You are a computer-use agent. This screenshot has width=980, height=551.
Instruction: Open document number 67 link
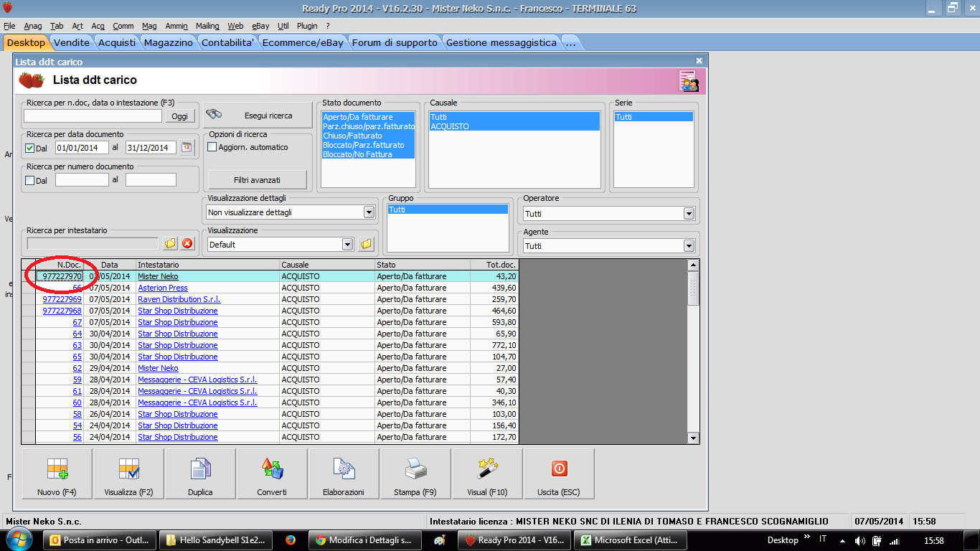[x=77, y=322]
